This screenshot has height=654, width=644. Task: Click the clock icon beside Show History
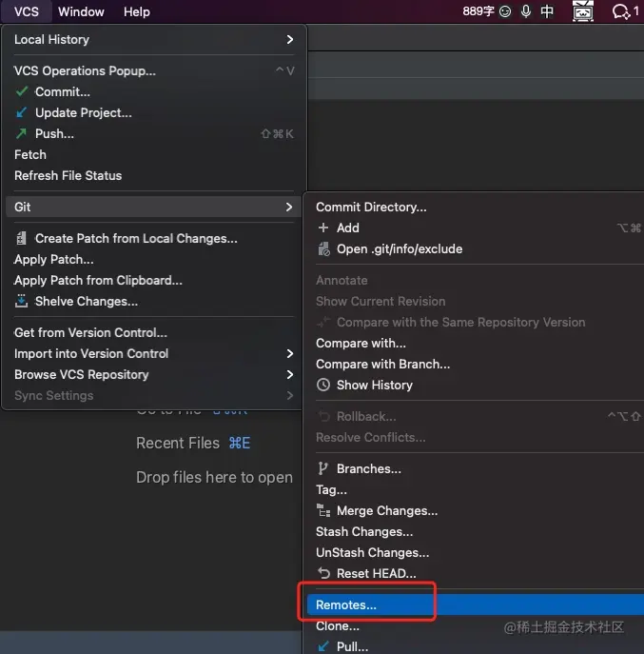pyautogui.click(x=323, y=385)
